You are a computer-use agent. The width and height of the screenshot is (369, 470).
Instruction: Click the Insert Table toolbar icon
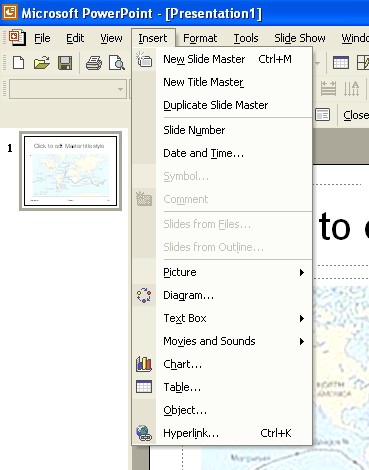(341, 62)
